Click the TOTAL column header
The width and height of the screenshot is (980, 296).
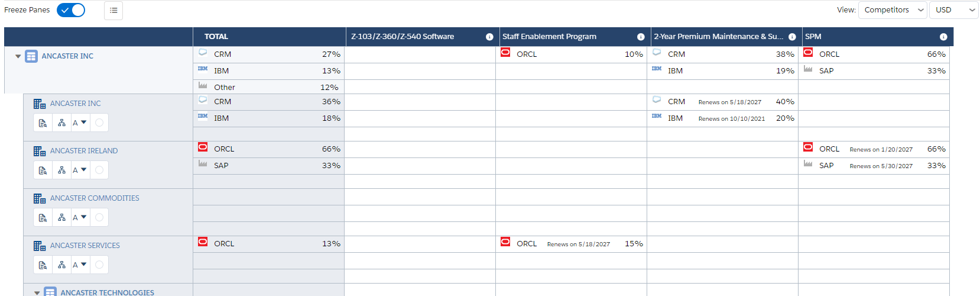click(x=269, y=37)
